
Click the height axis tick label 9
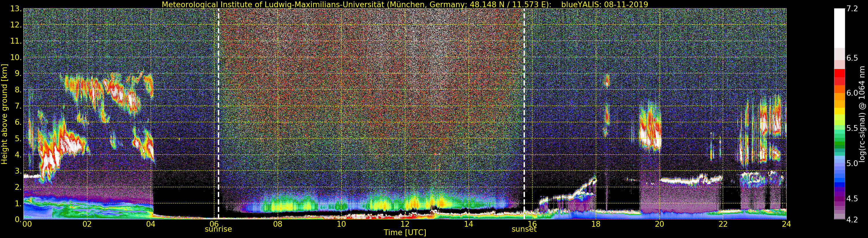tap(19, 73)
